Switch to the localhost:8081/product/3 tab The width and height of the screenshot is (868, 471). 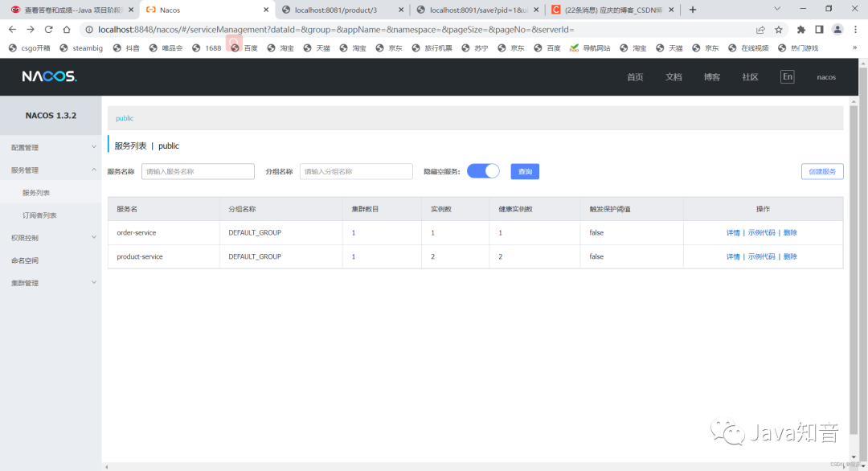pyautogui.click(x=342, y=10)
